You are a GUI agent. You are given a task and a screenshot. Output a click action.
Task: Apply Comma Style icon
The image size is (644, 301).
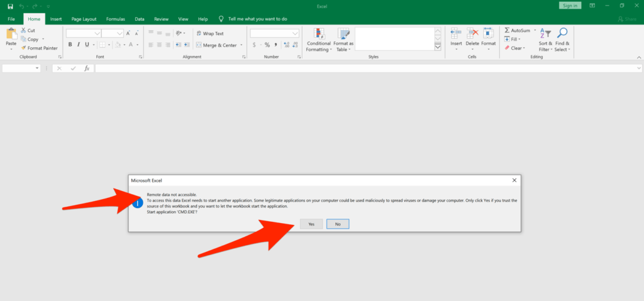pos(275,45)
